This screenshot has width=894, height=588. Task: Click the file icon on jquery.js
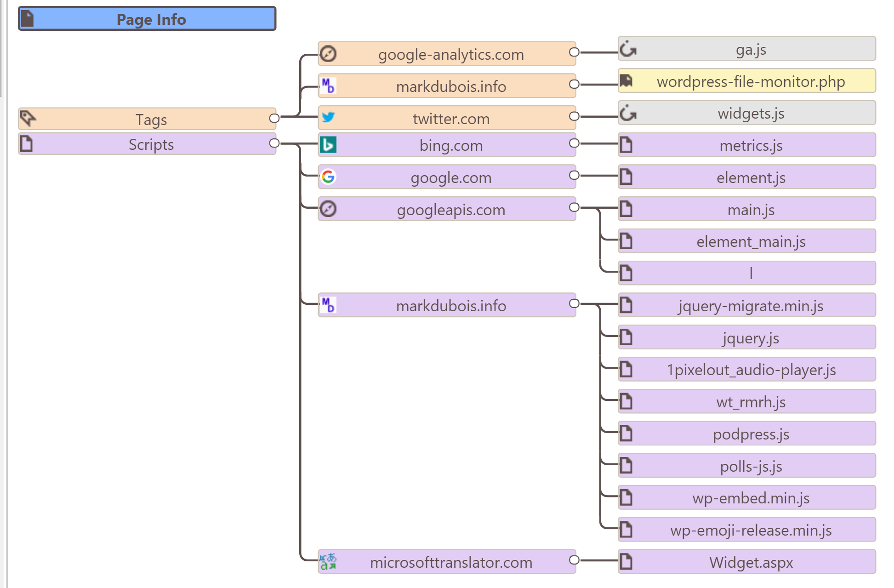click(x=626, y=337)
